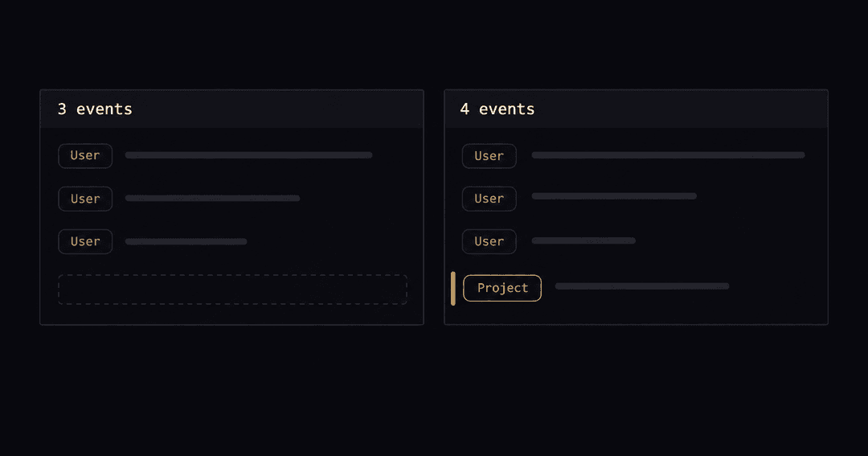The width and height of the screenshot is (868, 456).
Task: Select the last User tag in 3 events panel
Action: tap(85, 241)
